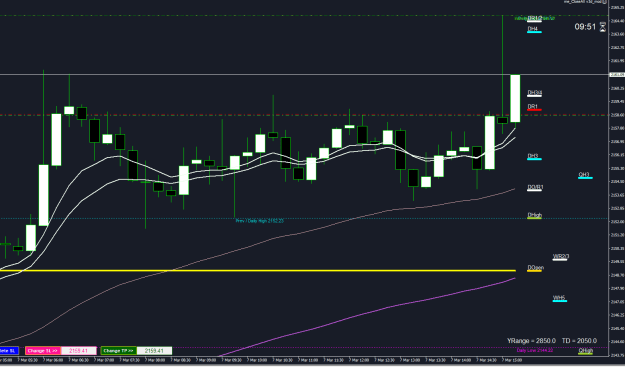Click the 09:51 candle countdown timer
The height and width of the screenshot is (367, 625).
pyautogui.click(x=585, y=27)
